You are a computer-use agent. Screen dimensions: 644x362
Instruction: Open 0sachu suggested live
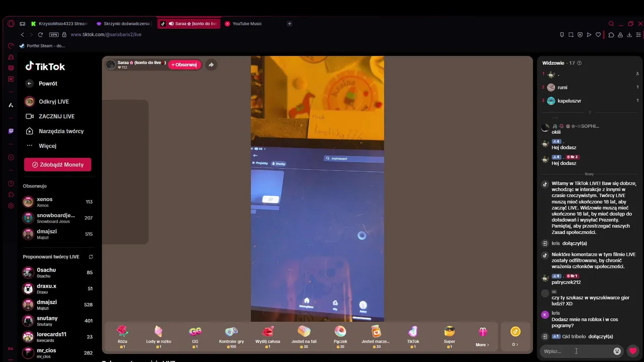point(58,273)
